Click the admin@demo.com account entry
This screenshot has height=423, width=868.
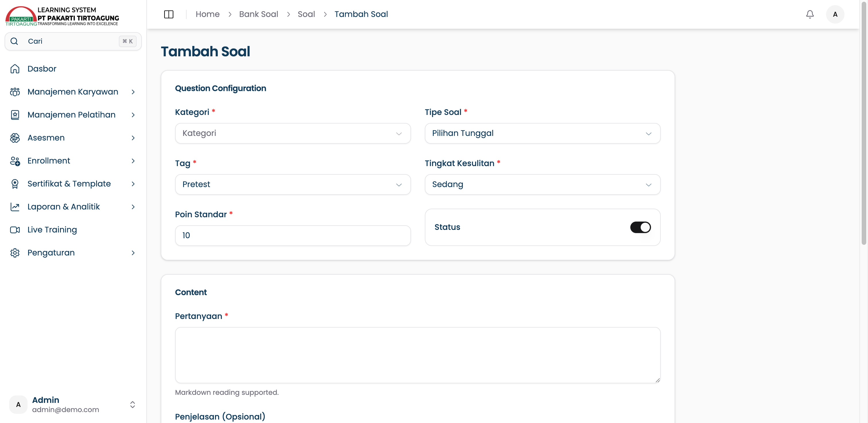pyautogui.click(x=73, y=404)
